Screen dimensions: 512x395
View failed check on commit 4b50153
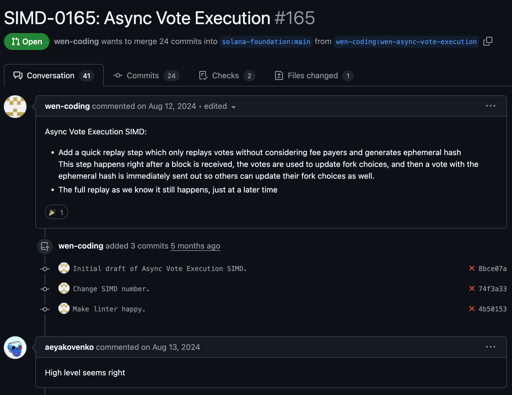pyautogui.click(x=471, y=309)
